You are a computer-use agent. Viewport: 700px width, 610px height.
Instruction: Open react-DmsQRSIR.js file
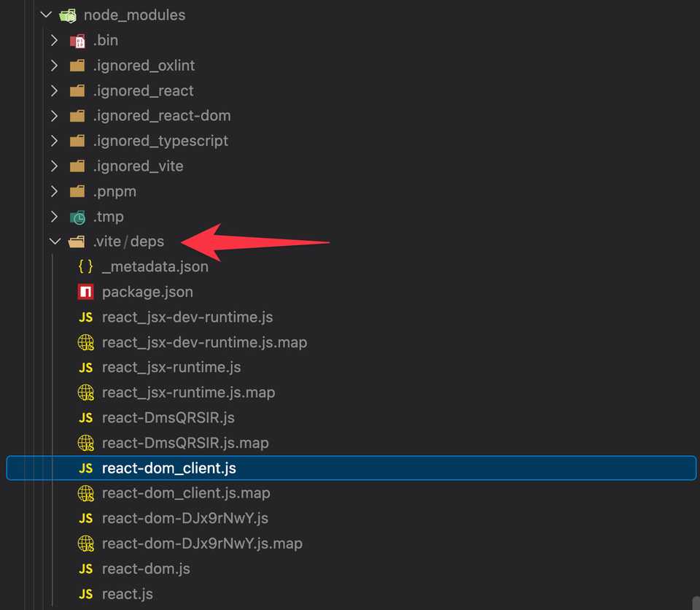click(x=168, y=418)
